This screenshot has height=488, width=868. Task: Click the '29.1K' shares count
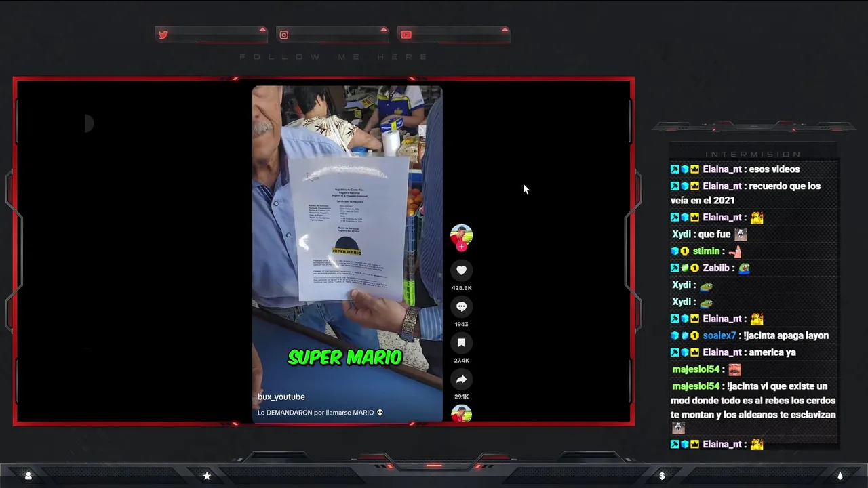point(461,396)
